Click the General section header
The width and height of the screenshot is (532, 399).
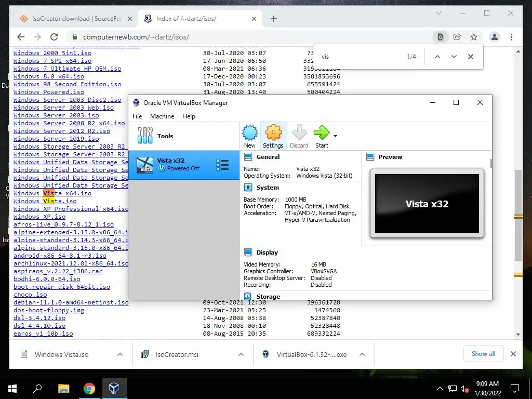268,157
